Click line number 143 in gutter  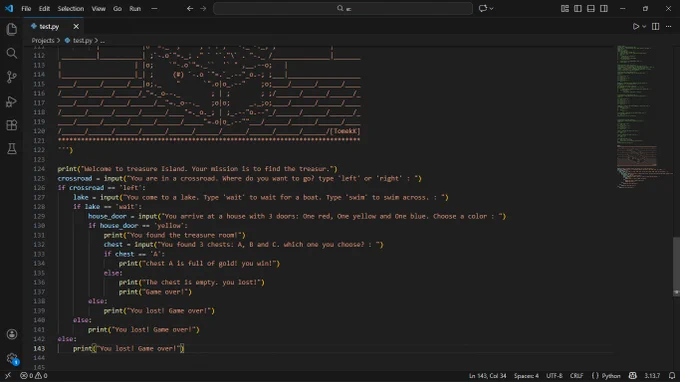(39, 348)
